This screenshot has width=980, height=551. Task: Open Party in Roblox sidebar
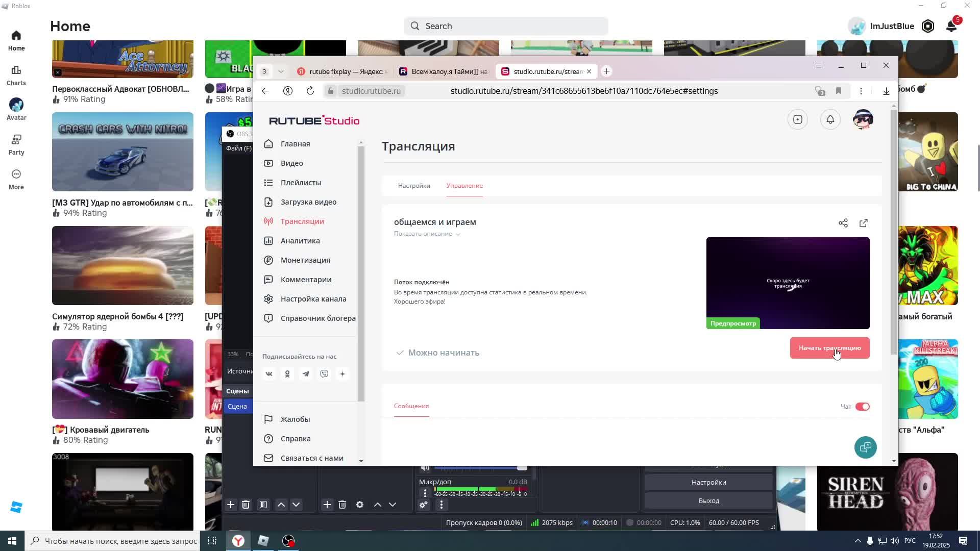16,144
